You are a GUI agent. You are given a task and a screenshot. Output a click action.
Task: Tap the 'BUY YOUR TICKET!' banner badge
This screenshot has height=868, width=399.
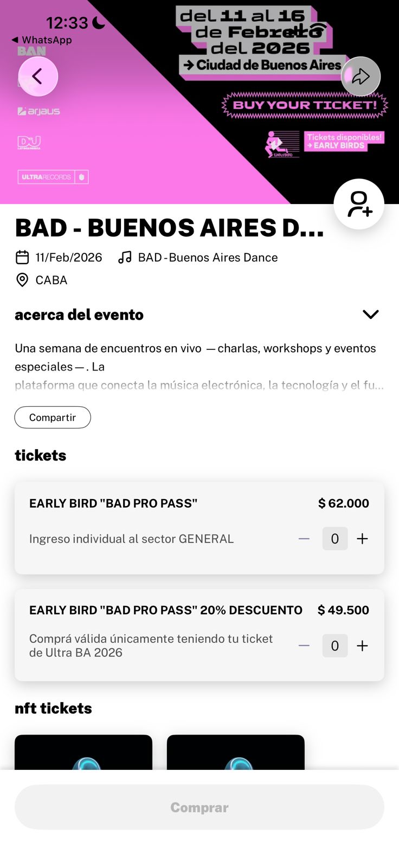click(305, 105)
